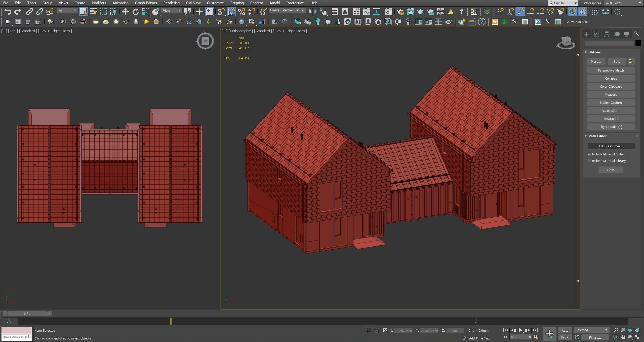
Task: Click the Pan View hand icon
Action: point(623,337)
